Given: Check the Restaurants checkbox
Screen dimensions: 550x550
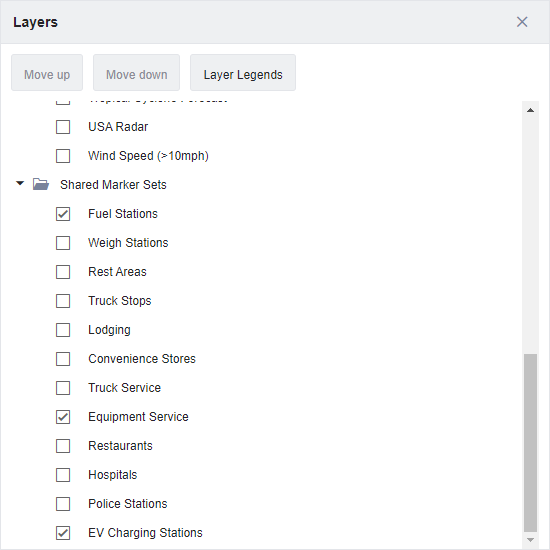Looking at the screenshot, I should [63, 446].
